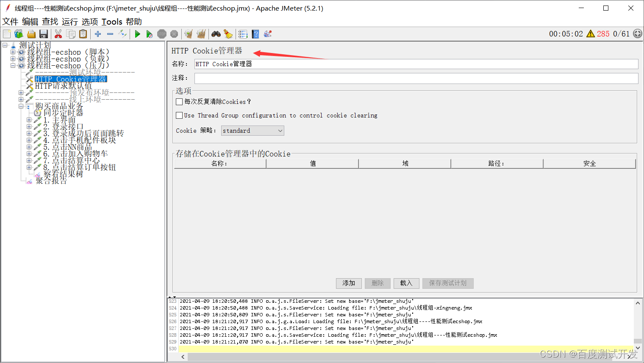Start the test with green play icon
The height and width of the screenshot is (363, 644).
(137, 34)
